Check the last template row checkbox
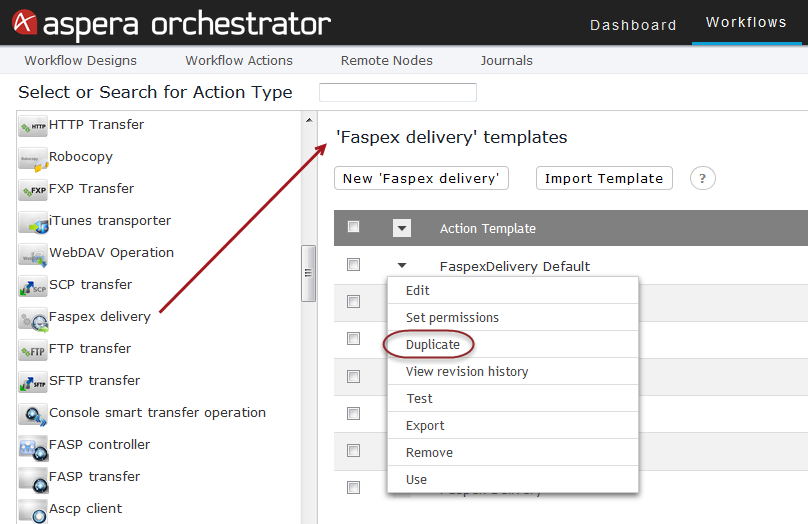The width and height of the screenshot is (808, 524). (x=354, y=487)
